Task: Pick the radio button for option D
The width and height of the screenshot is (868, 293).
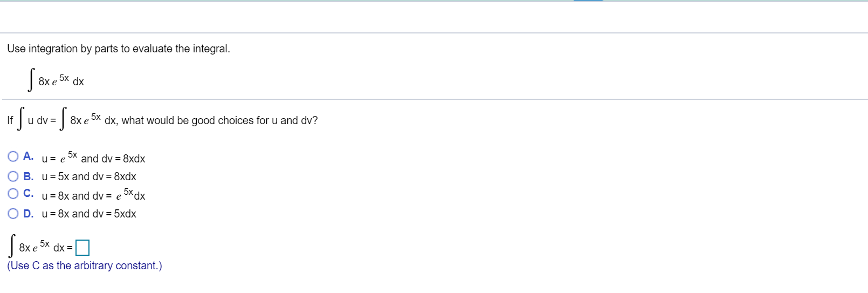Action: [13, 214]
